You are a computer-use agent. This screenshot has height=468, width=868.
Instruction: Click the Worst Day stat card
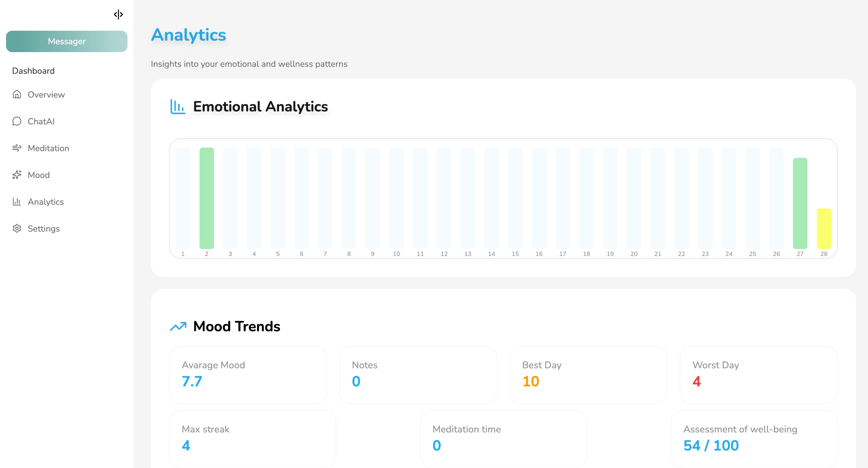tap(758, 375)
